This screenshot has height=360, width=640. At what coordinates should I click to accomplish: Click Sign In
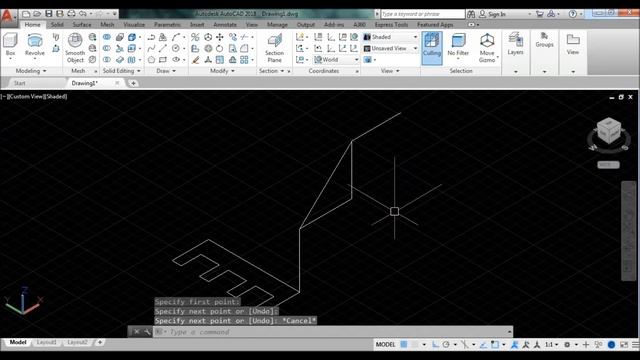[497, 14]
